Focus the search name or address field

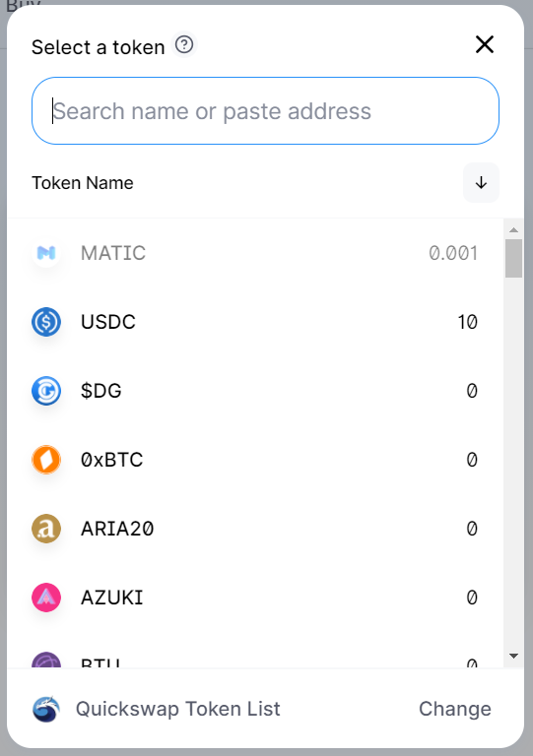265,111
